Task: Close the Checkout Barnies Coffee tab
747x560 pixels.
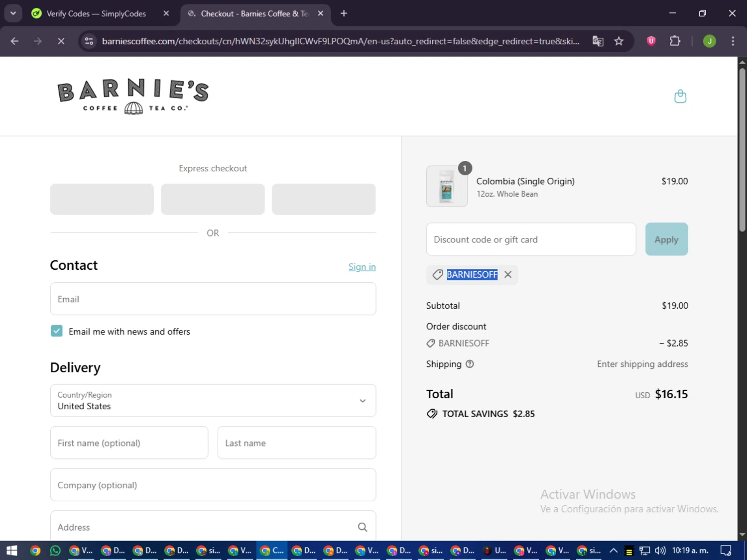Action: pyautogui.click(x=321, y=13)
